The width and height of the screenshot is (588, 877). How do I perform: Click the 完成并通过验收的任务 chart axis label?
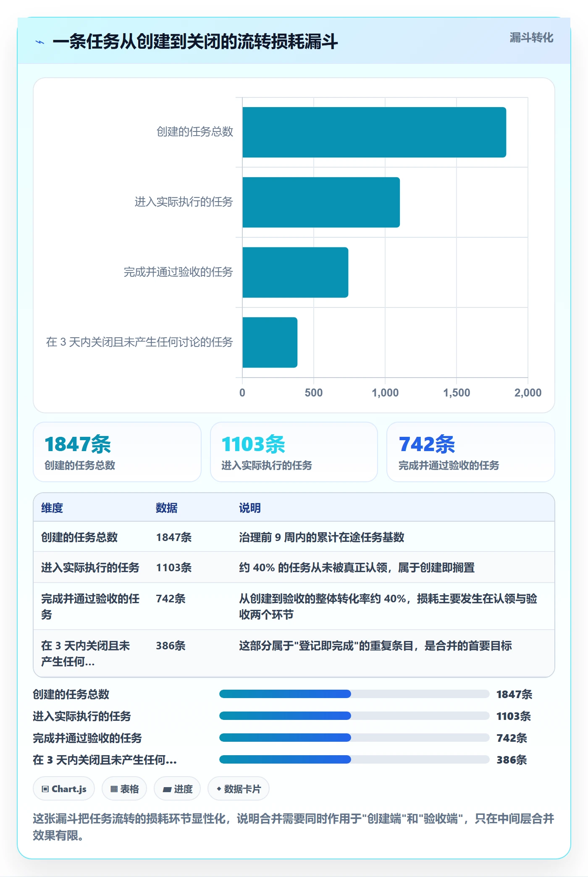tap(178, 272)
